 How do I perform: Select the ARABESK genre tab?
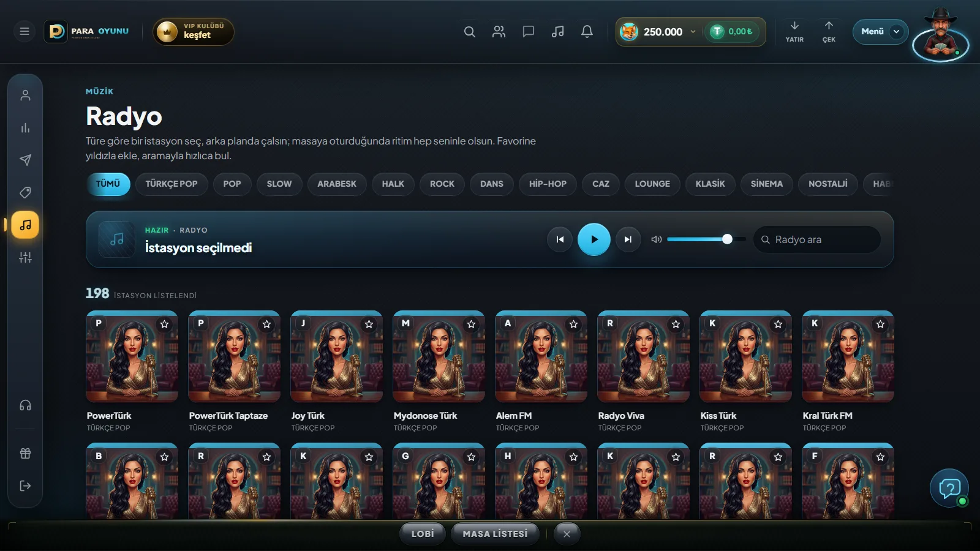pyautogui.click(x=337, y=184)
